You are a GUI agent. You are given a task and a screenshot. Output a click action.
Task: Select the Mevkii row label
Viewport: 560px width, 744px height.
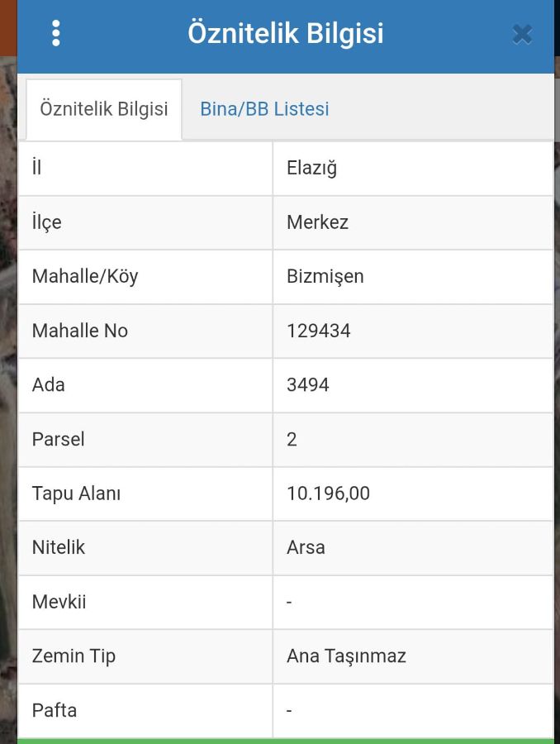pos(59,602)
